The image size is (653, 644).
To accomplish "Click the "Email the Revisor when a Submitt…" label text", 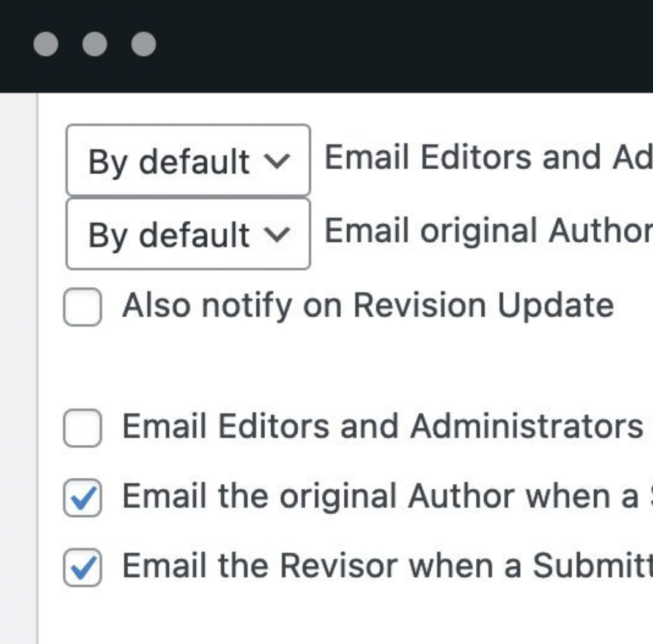I will pyautogui.click(x=386, y=566).
